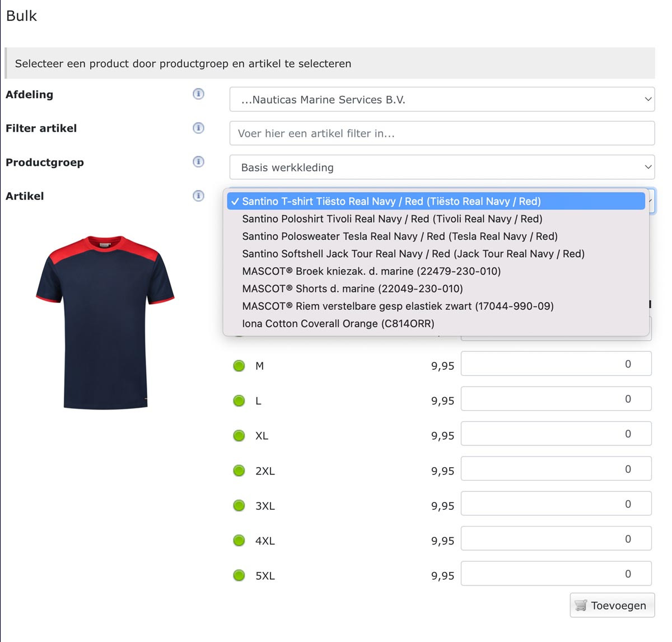This screenshot has height=642, width=672.
Task: Select Santino T-shirt Tiësto Real Navy / Red
Action: pos(436,201)
